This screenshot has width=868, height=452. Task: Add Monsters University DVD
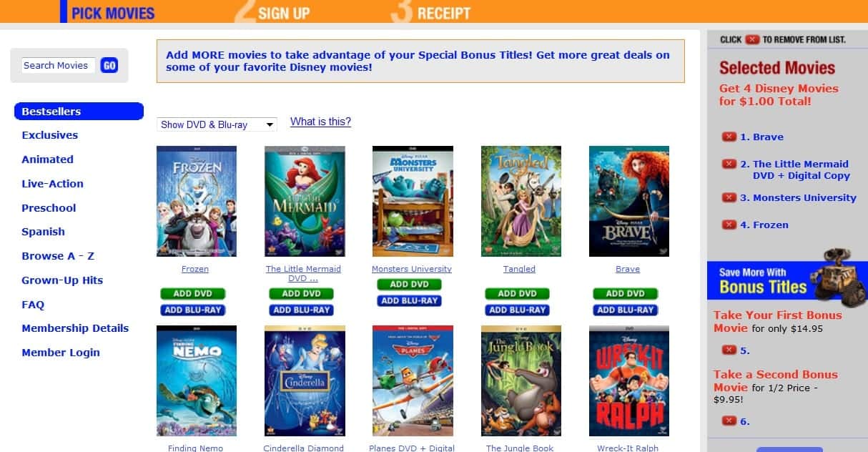point(410,284)
